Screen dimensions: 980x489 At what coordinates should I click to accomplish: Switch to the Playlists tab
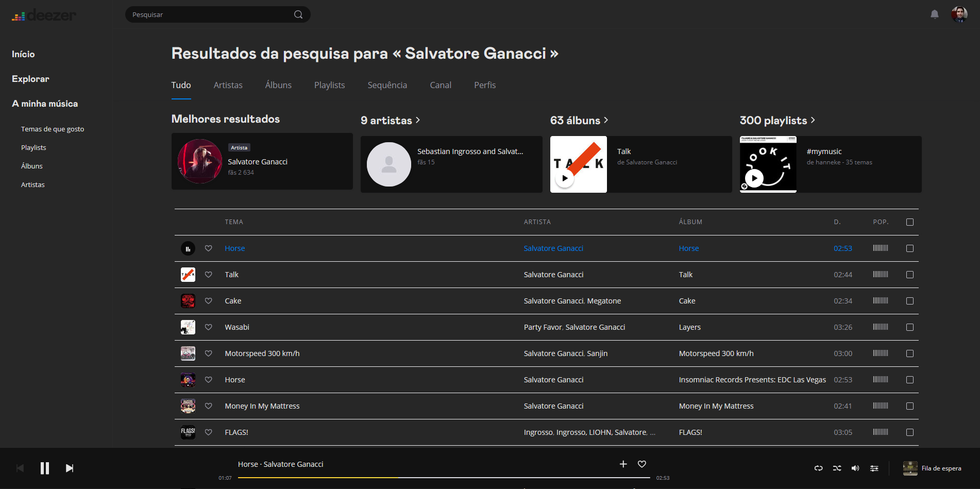(x=330, y=85)
